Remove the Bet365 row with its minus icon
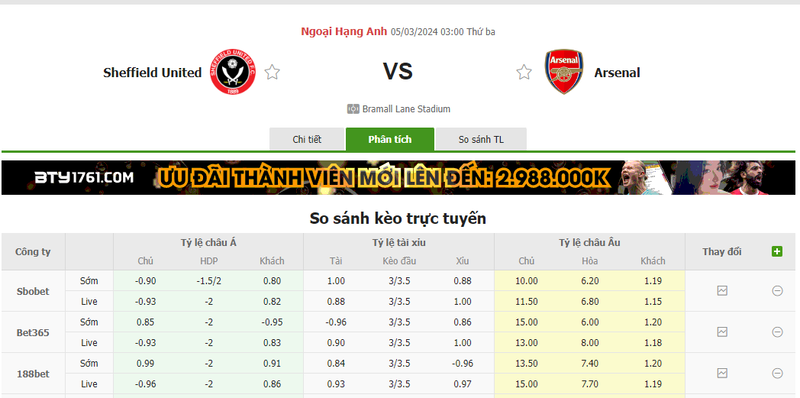Viewport: 800px width, 398px height. pos(777,332)
